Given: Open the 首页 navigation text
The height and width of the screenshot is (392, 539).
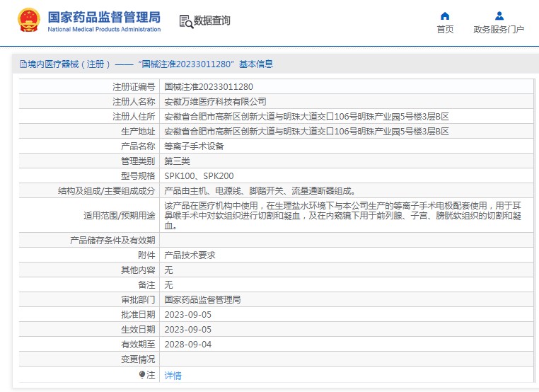Looking at the screenshot, I should tap(445, 30).
